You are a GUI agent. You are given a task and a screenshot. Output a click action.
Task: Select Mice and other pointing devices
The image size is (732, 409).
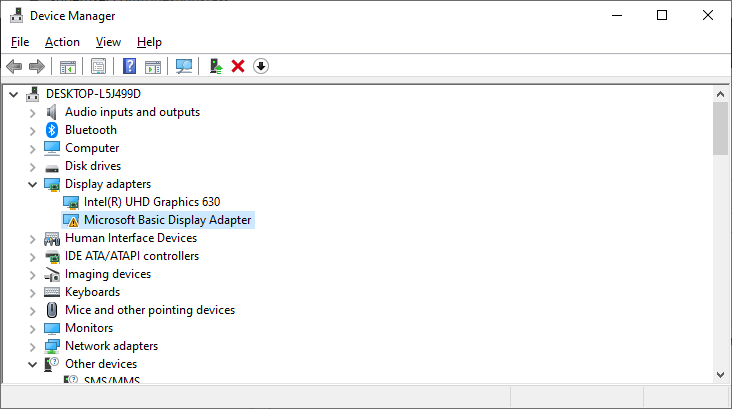click(149, 310)
